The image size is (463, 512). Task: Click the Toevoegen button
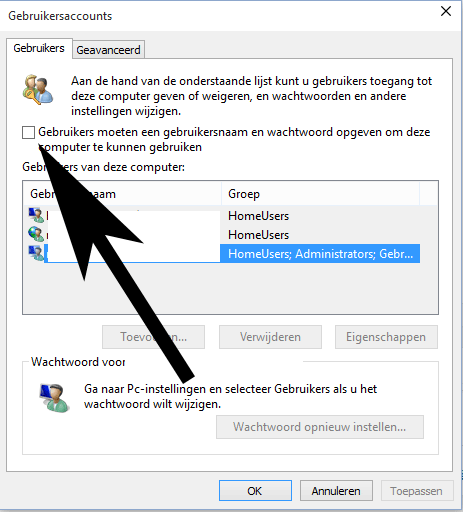[x=153, y=337]
